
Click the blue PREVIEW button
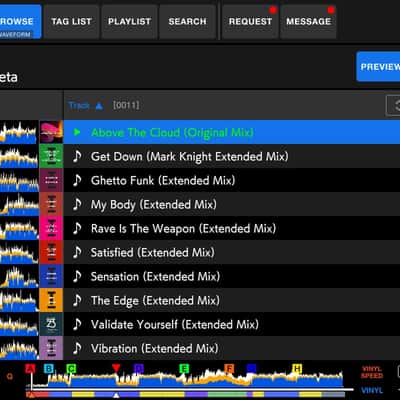tap(378, 67)
